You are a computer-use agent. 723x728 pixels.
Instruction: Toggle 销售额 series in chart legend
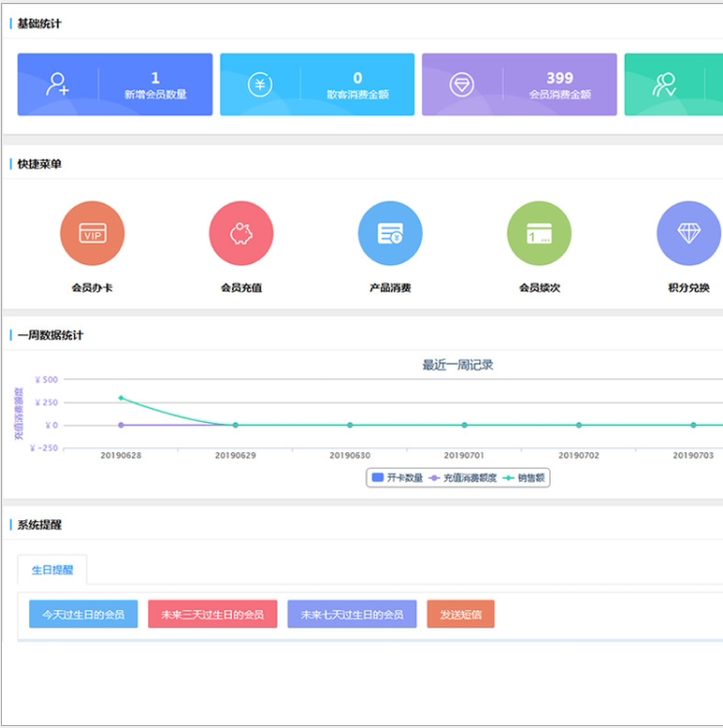click(x=523, y=478)
